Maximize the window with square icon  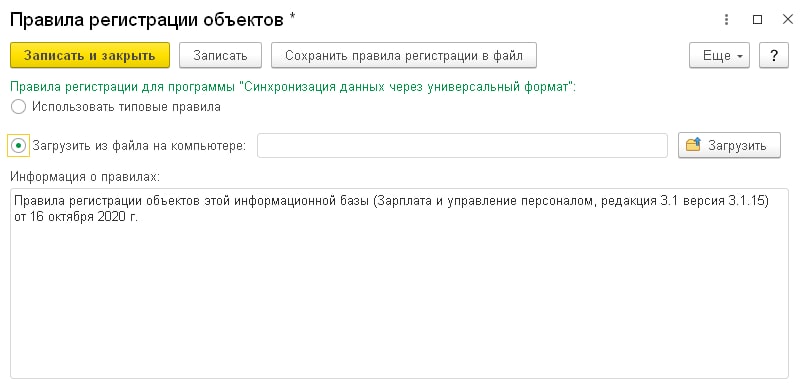point(757,20)
